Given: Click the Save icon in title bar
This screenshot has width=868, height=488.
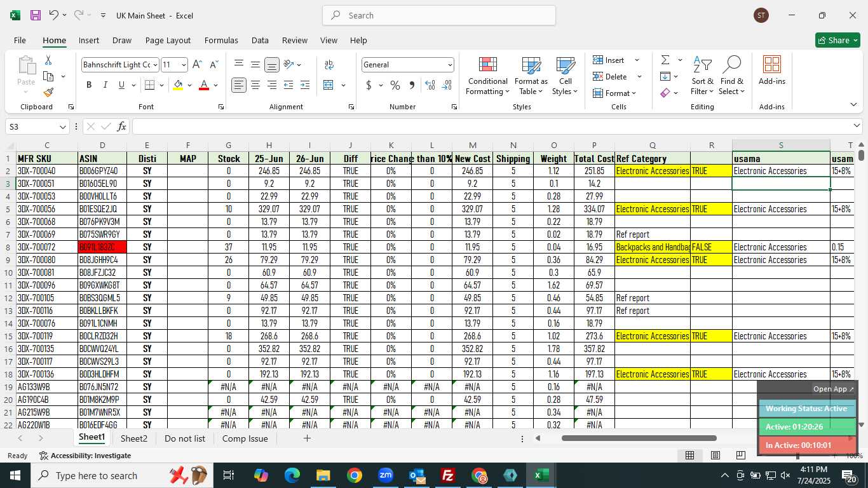Looking at the screenshot, I should 36,15.
